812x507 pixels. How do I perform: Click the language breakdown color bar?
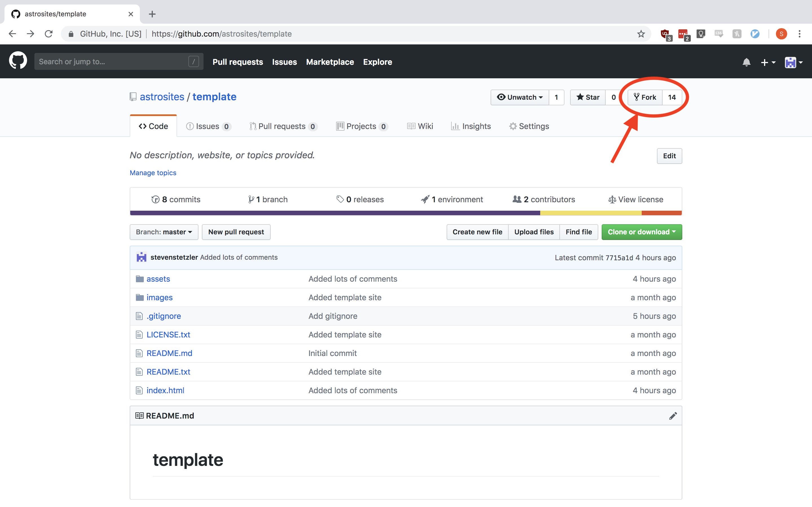tap(405, 213)
